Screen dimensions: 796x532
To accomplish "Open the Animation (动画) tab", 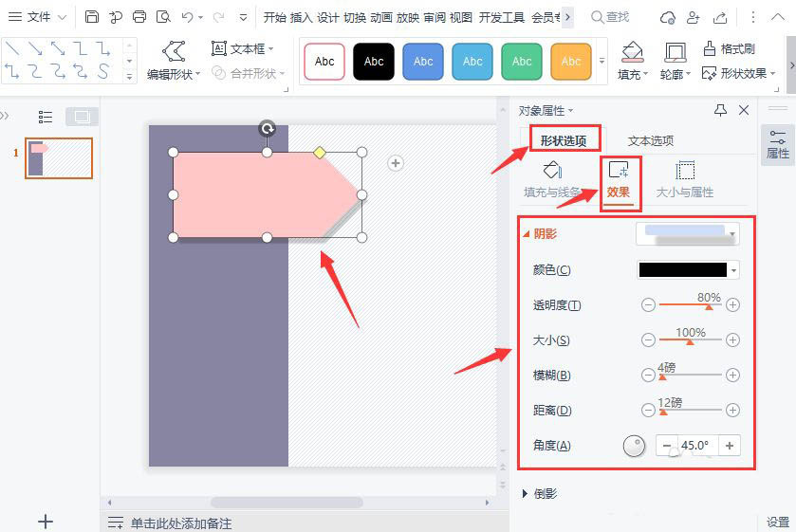I will click(380, 18).
